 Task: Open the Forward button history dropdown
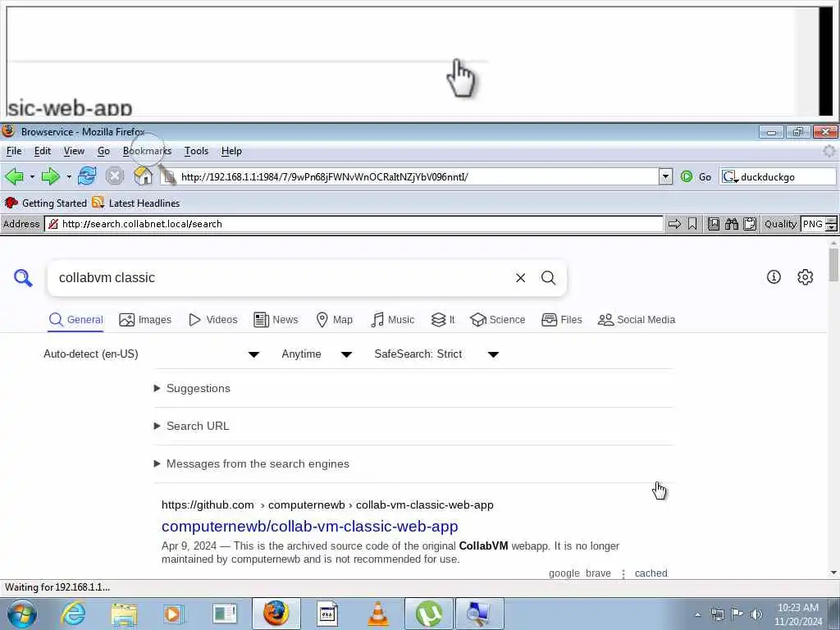tap(69, 176)
